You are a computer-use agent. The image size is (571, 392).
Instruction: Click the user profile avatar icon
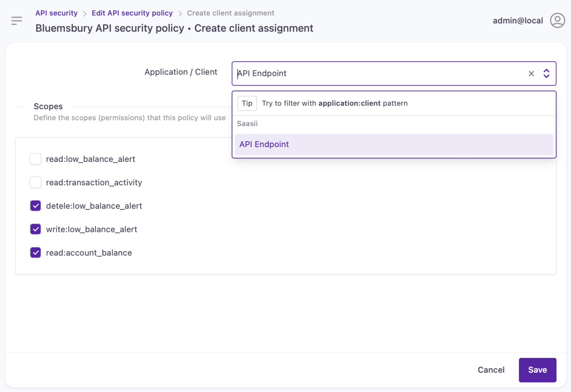pyautogui.click(x=557, y=21)
